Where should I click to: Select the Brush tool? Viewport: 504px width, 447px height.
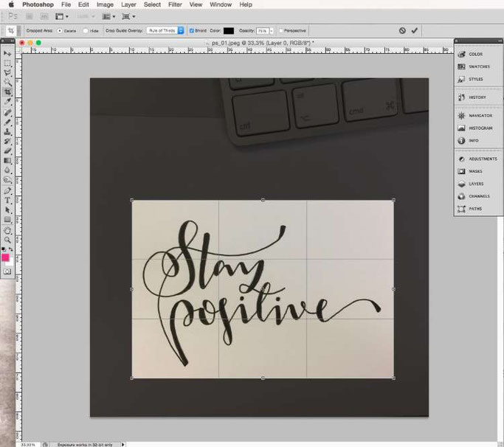tap(7, 122)
